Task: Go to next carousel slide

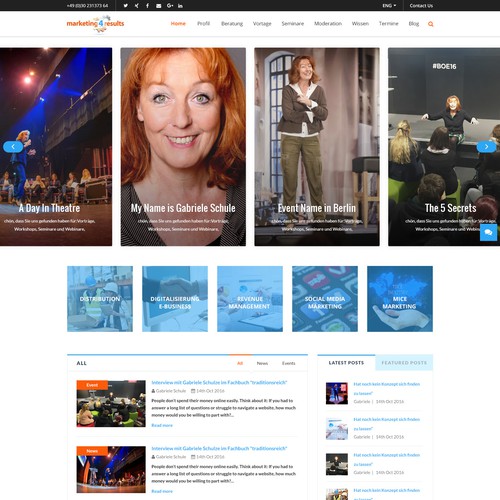Action: (486, 147)
